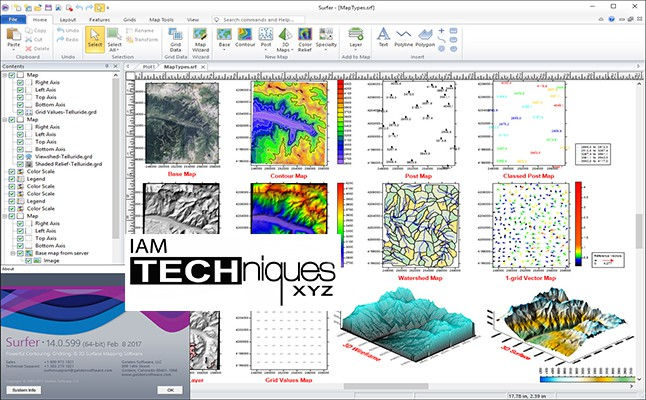Toggle the Shaded Relief-Telluride.grd layer checkbox
The width and height of the screenshot is (646, 400).
pos(20,164)
